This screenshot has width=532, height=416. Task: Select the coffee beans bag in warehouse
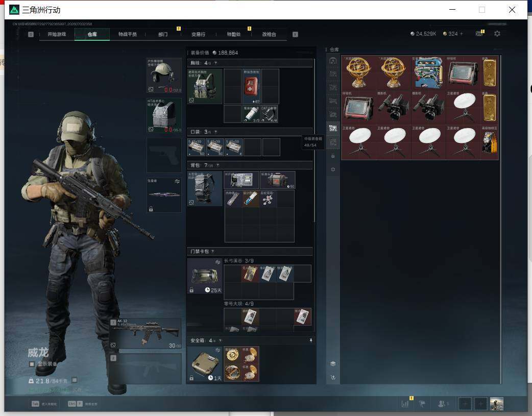[x=489, y=142]
